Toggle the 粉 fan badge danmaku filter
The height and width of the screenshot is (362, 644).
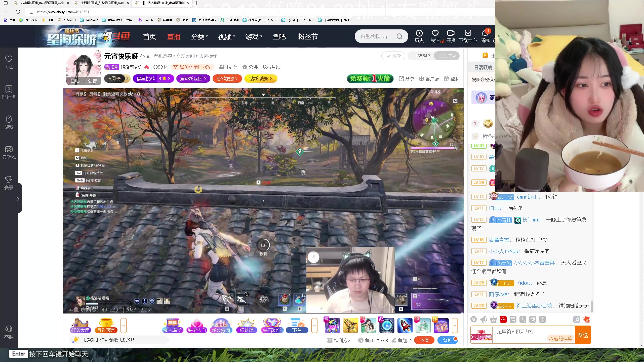[x=502, y=319]
